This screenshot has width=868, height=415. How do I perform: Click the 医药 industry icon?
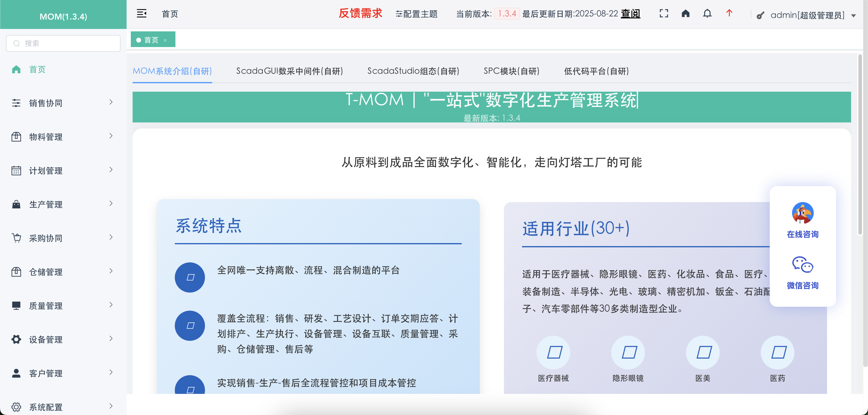778,352
